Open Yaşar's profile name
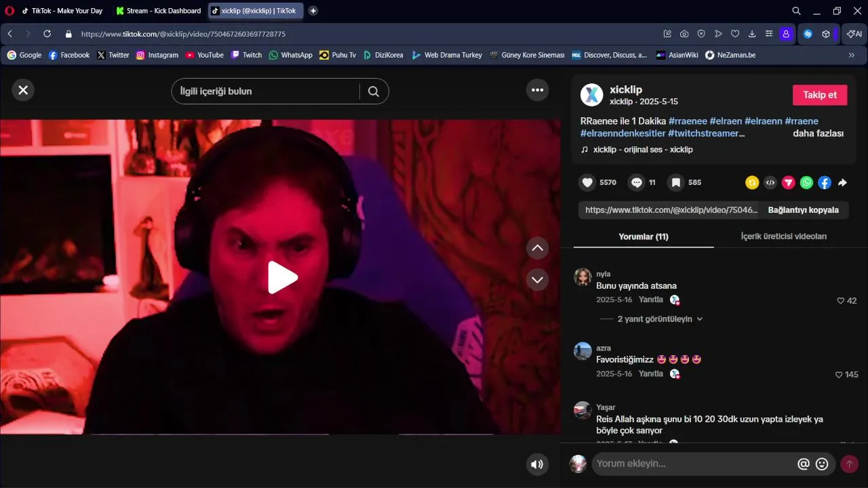The width and height of the screenshot is (868, 488). [x=606, y=407]
